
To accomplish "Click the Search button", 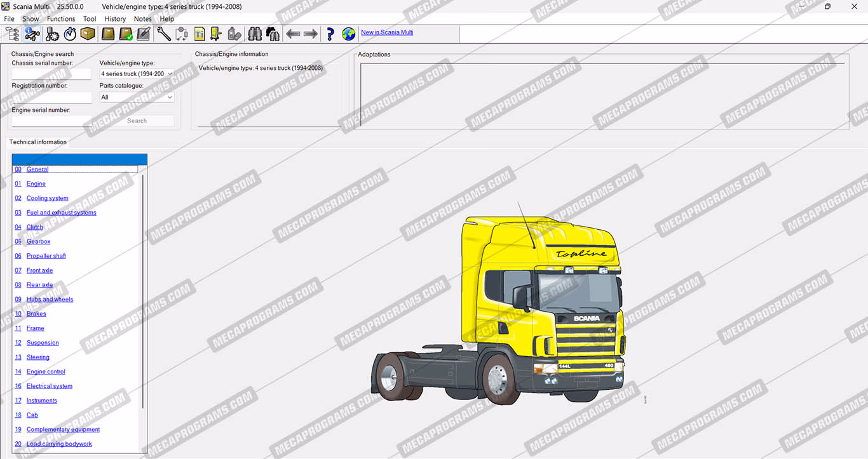I will point(137,121).
